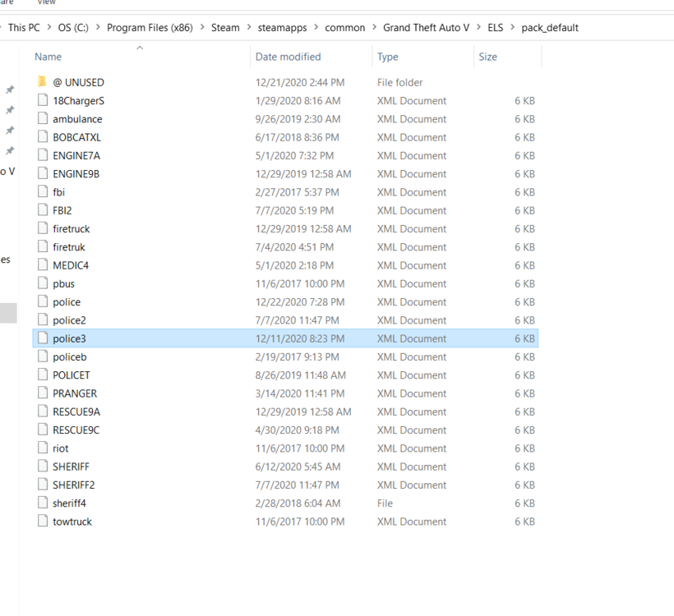Select the police3 file icon
This screenshot has height=616, width=674.
pyautogui.click(x=42, y=338)
